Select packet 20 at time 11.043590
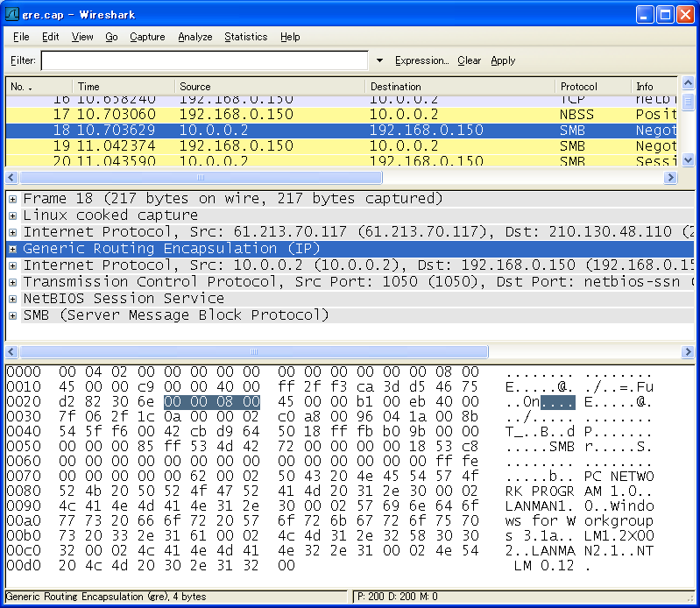The image size is (700, 608). [x=342, y=160]
